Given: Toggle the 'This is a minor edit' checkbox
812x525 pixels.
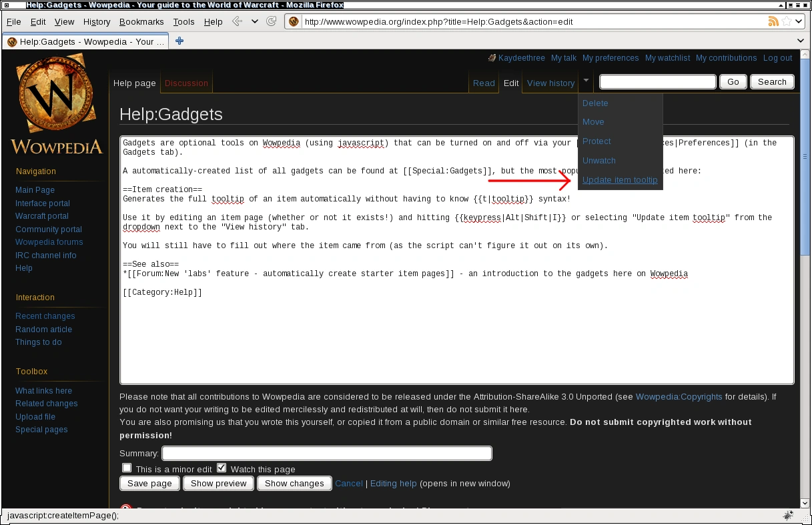Looking at the screenshot, I should click(x=127, y=468).
